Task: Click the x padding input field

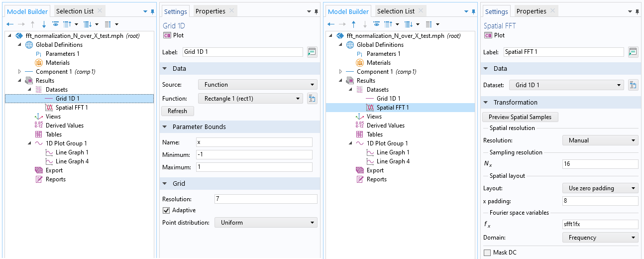Action: 600,201
